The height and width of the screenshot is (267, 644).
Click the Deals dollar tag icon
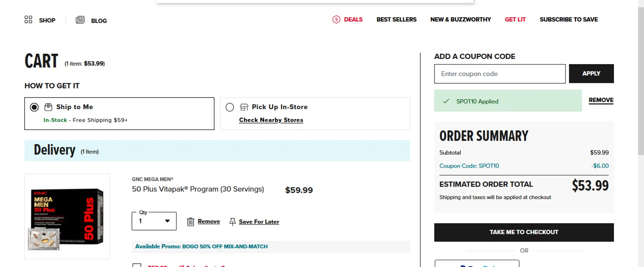[336, 19]
